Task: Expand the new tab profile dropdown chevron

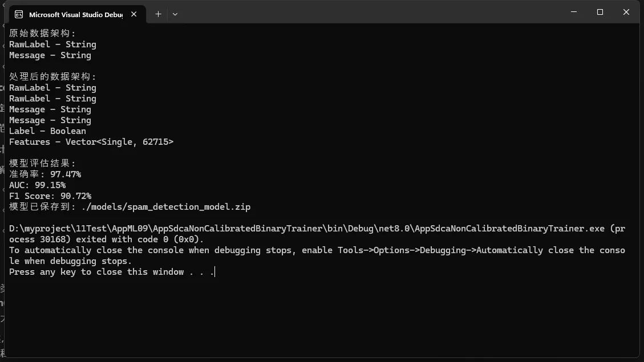Action: [175, 14]
